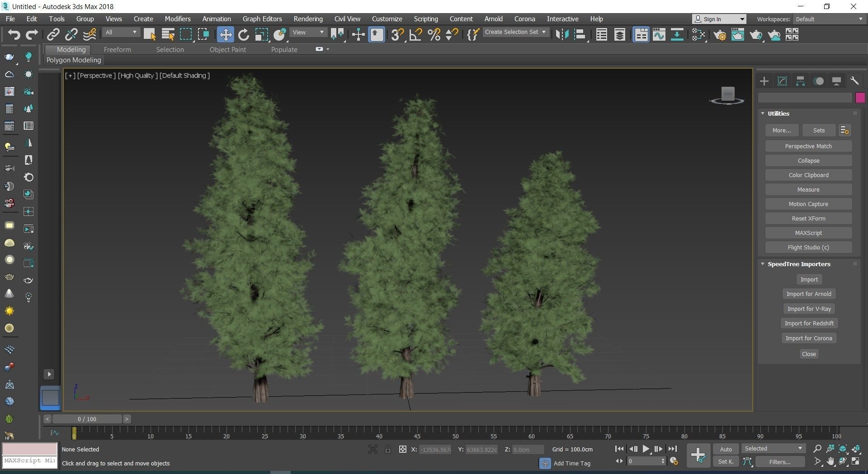This screenshot has width=868, height=474.
Task: Open Select by Name list icon
Action: coord(168,34)
